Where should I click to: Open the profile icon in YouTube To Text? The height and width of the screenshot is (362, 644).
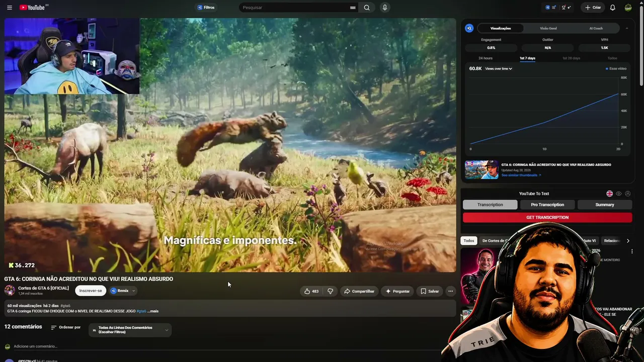(627, 194)
